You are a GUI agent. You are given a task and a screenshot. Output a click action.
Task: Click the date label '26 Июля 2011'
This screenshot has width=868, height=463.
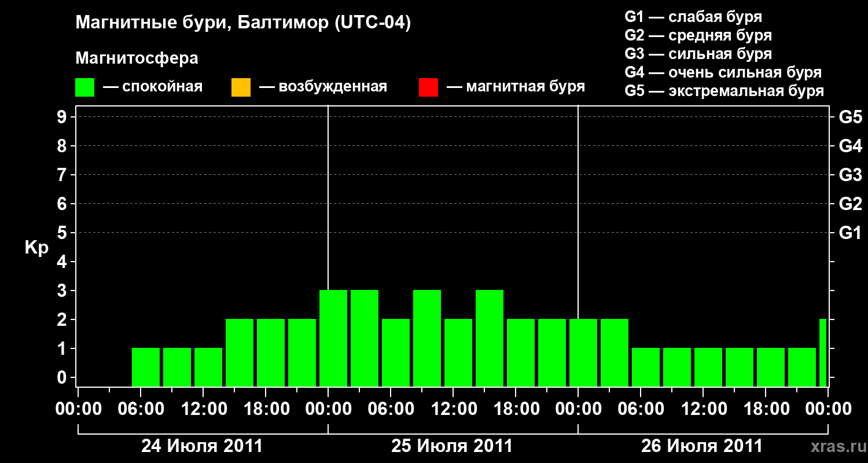pos(702,446)
